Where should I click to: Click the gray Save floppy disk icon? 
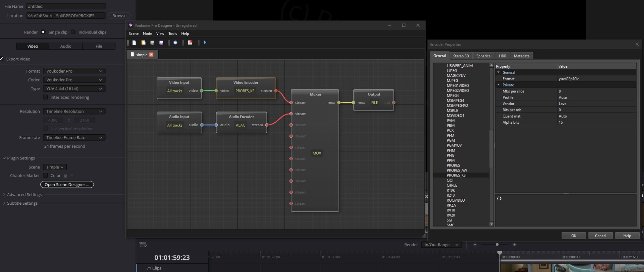click(x=152, y=43)
